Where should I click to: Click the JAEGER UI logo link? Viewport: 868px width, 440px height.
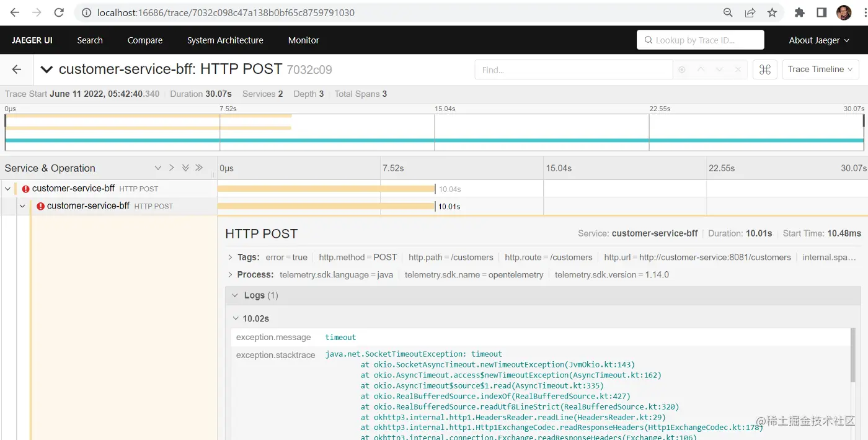pos(32,40)
